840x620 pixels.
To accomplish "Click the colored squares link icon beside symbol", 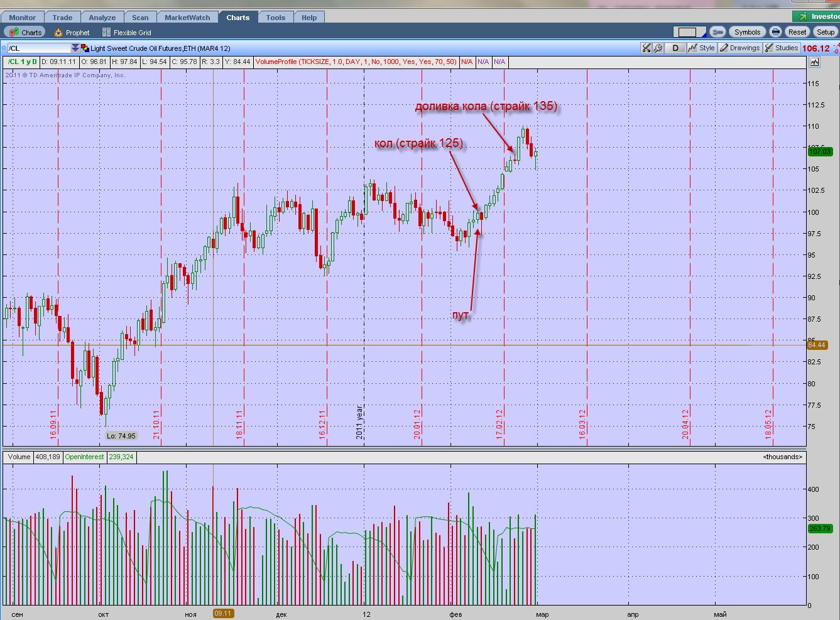I will (x=85, y=48).
